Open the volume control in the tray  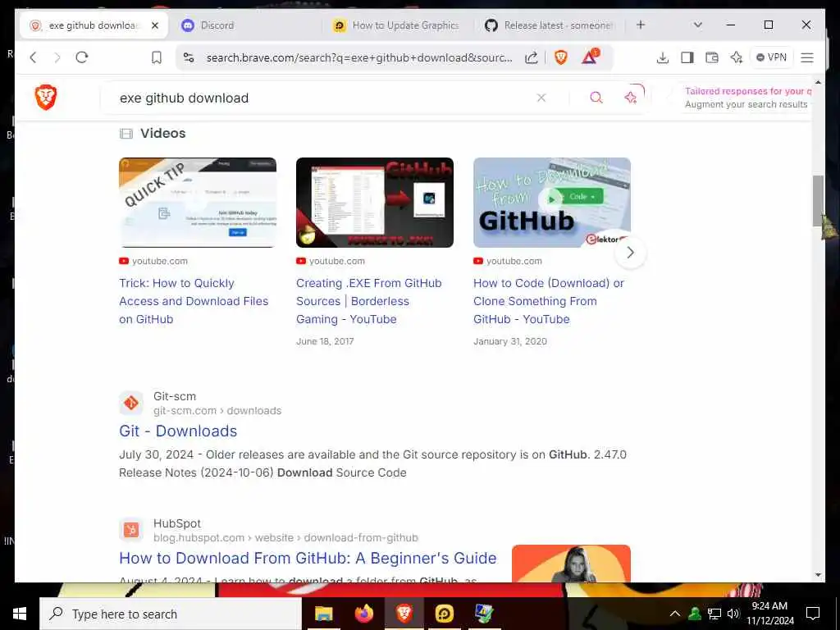(733, 614)
